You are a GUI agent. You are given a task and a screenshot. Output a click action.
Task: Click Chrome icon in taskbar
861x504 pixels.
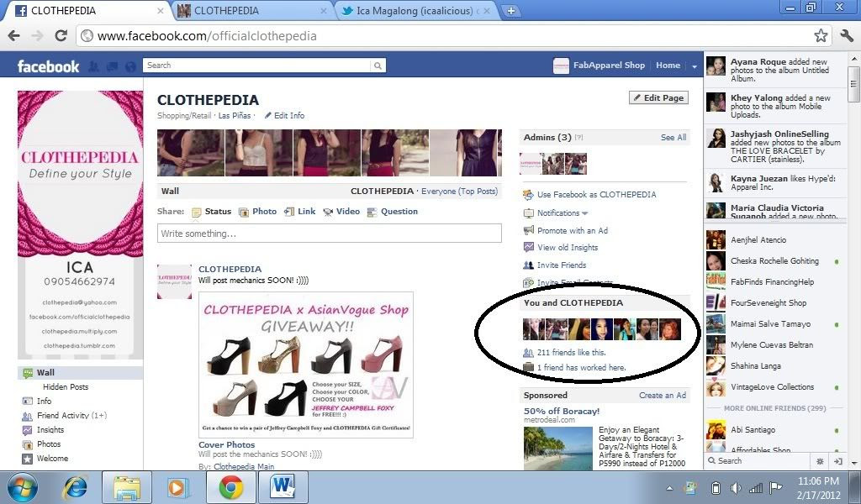pos(231,487)
